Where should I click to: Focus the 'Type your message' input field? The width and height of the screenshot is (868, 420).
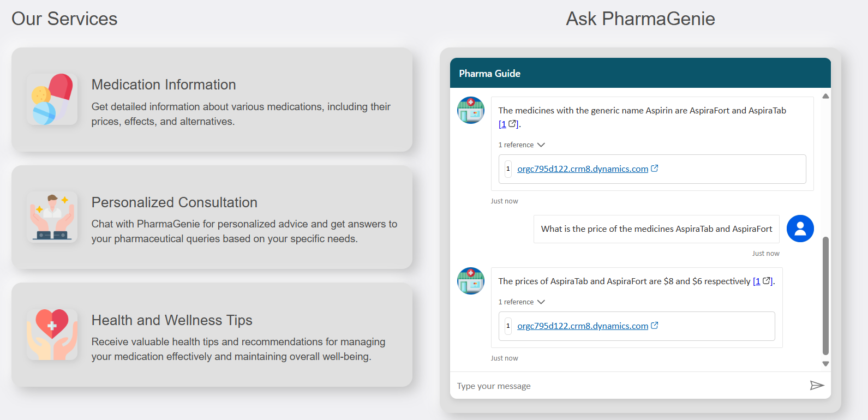click(x=627, y=386)
